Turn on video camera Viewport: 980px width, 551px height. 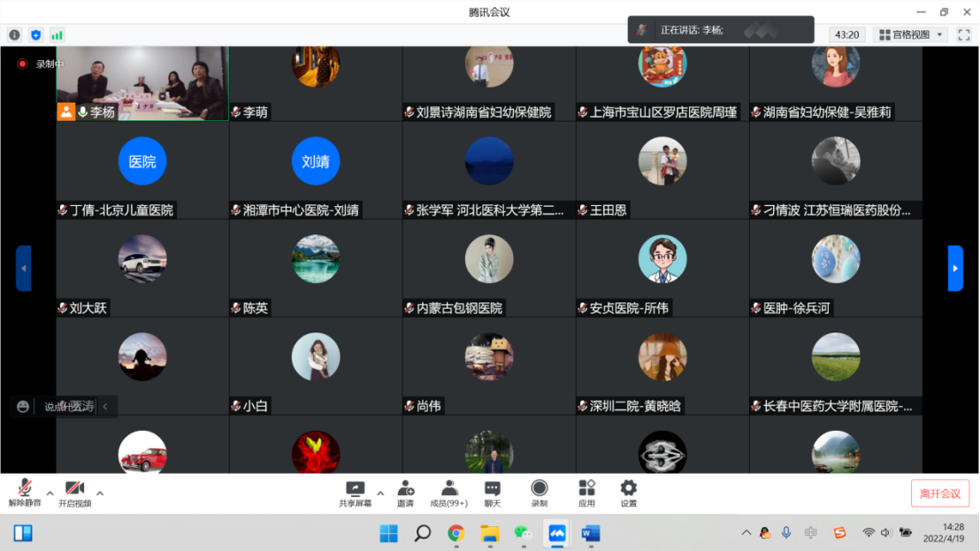(x=74, y=493)
